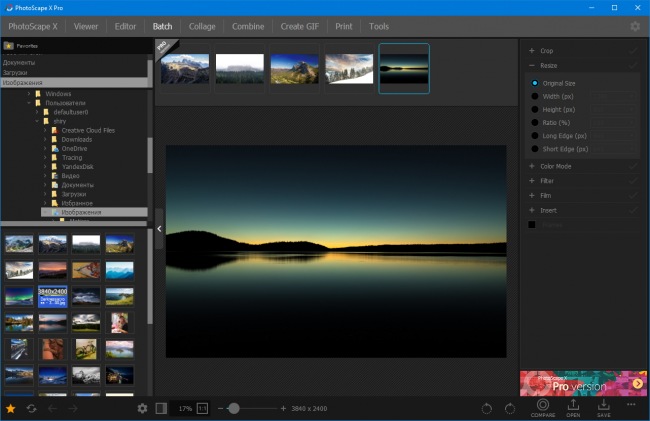This screenshot has width=650, height=421.
Task: Set zoom to 1:1 actual size
Action: click(x=202, y=409)
